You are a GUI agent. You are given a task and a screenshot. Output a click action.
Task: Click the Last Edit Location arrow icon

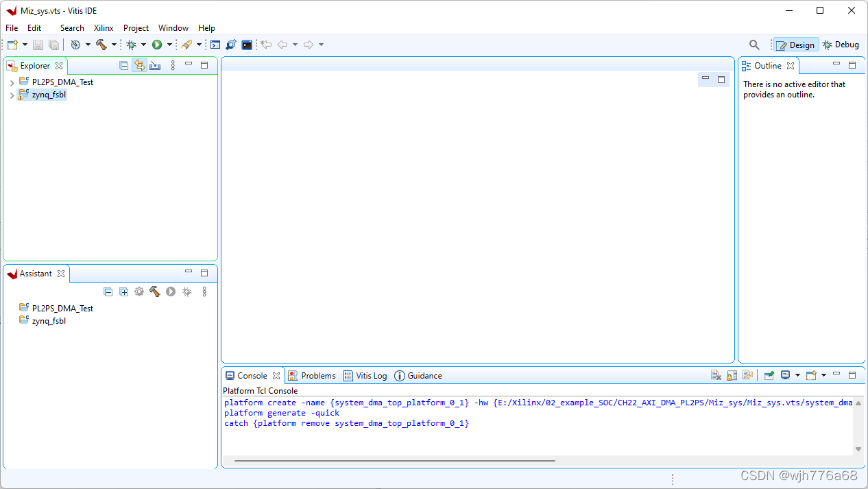click(x=266, y=45)
